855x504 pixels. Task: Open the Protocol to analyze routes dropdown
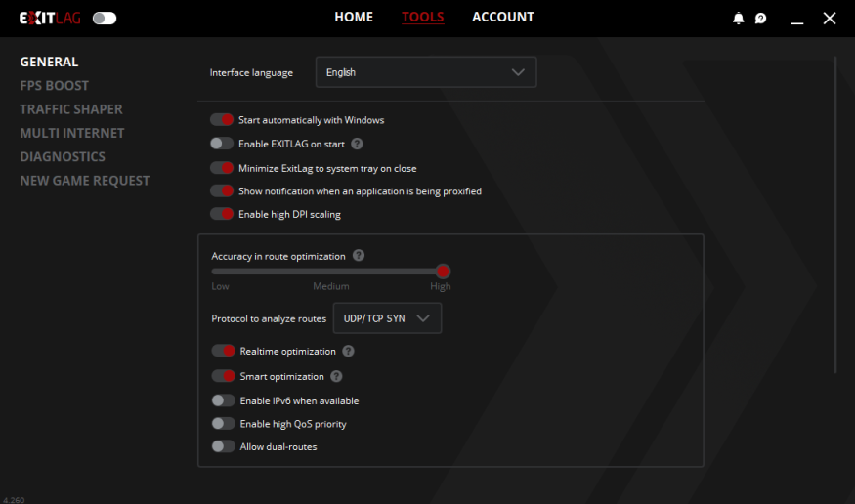387,318
